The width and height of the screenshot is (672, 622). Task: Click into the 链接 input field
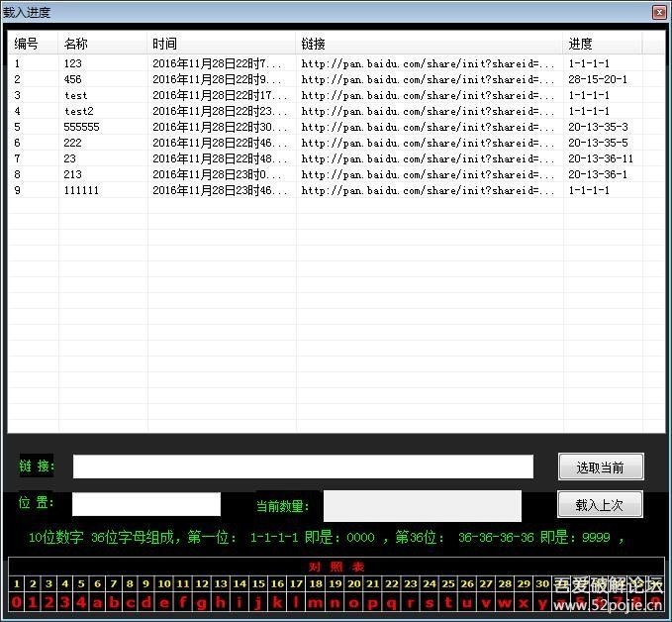tap(303, 466)
